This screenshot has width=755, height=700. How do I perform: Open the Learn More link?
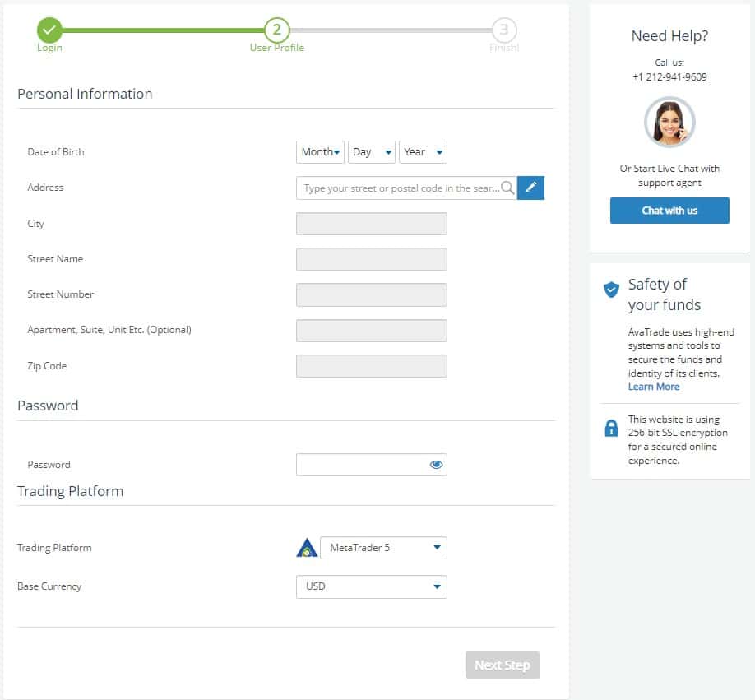653,387
